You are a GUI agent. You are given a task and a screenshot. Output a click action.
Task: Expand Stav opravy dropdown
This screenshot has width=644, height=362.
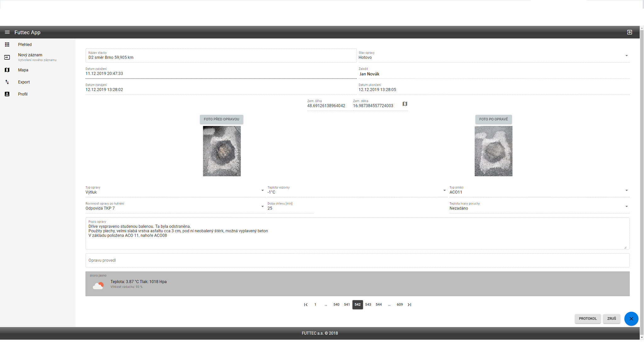pos(494,56)
